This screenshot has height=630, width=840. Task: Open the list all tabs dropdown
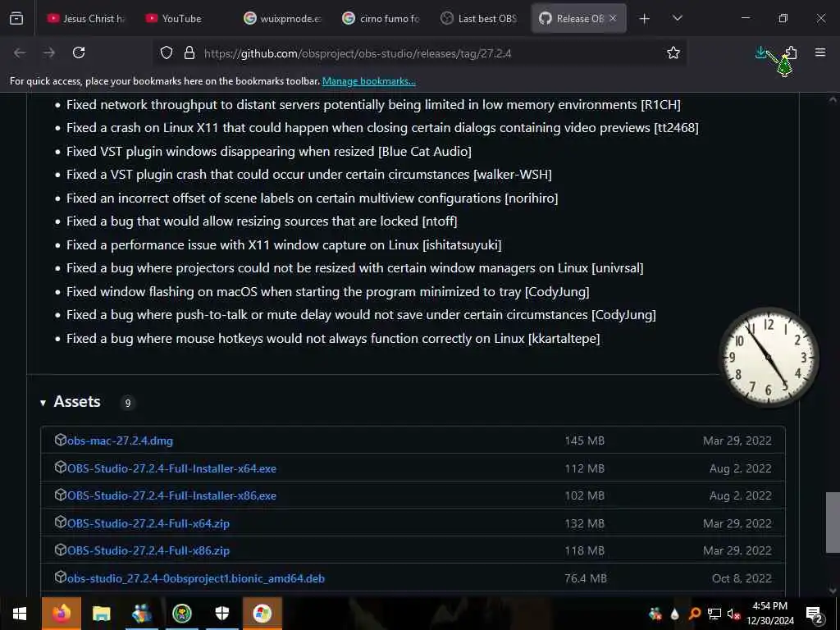tap(677, 18)
